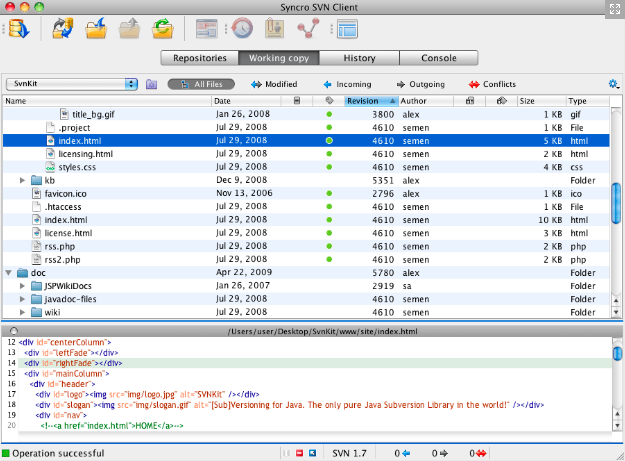This screenshot has height=461, width=625.
Task: Switch to the Repositories tab
Action: (200, 58)
